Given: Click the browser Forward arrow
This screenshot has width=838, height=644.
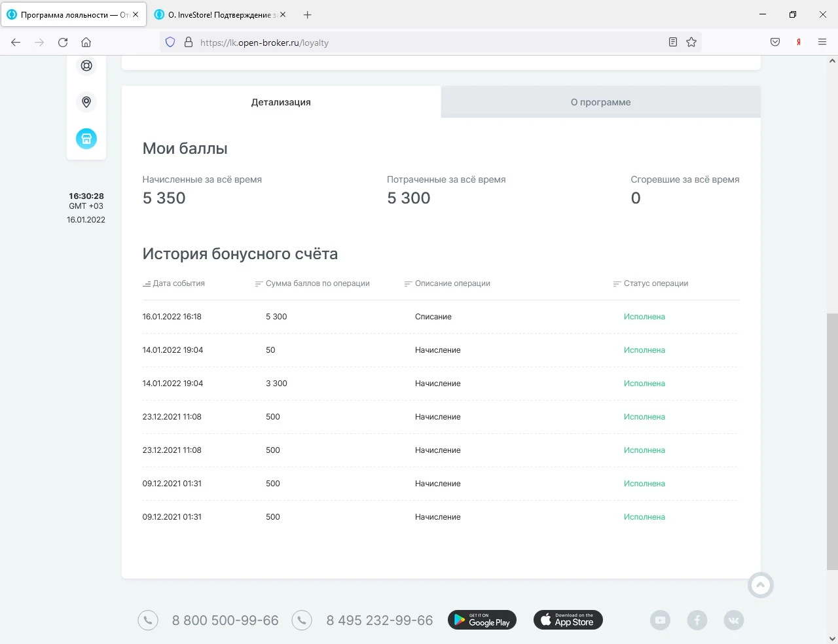Looking at the screenshot, I should [x=39, y=43].
